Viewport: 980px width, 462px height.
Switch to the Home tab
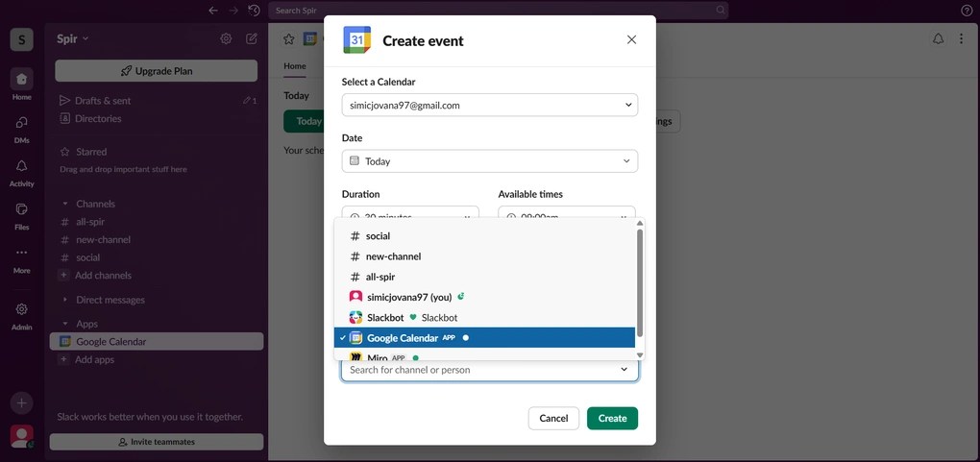295,65
